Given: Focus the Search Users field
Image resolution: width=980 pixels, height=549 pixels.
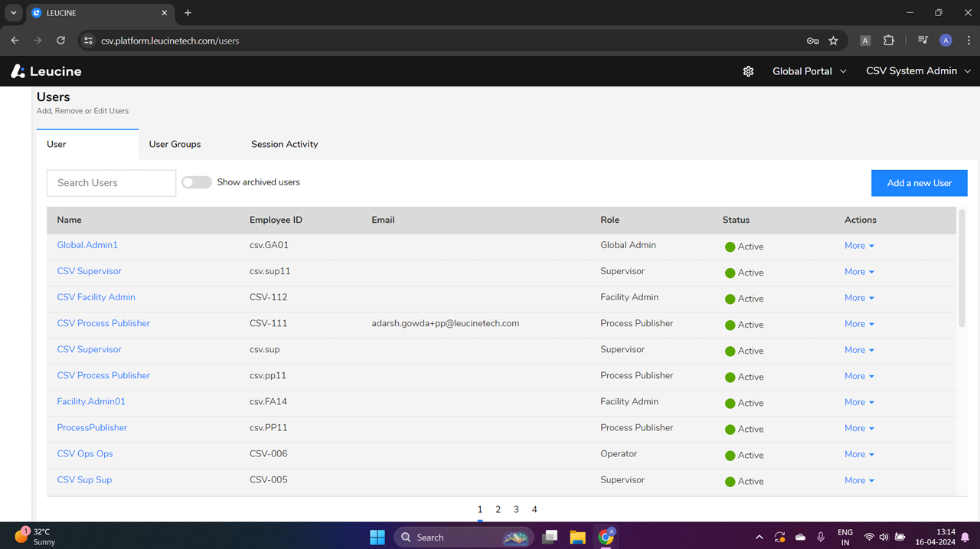Looking at the screenshot, I should [111, 183].
